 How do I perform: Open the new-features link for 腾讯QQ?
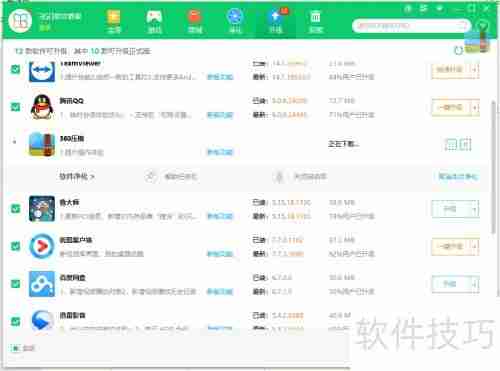pos(220,115)
